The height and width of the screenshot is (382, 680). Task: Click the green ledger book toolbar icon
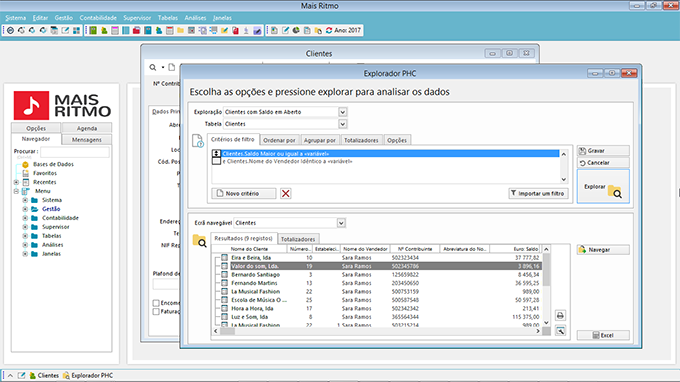tap(93, 30)
